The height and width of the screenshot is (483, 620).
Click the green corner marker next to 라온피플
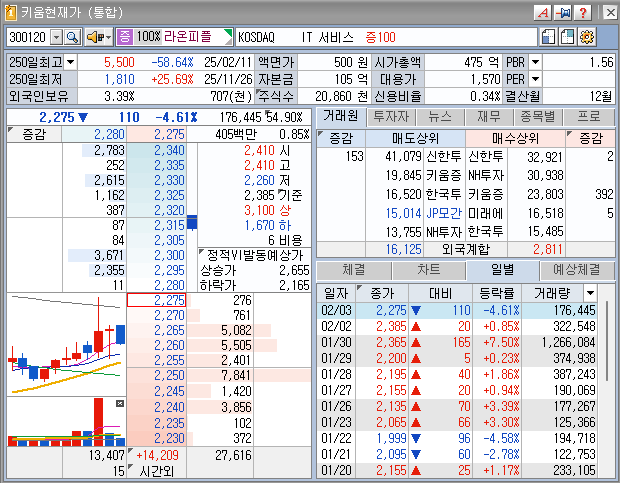point(228,32)
